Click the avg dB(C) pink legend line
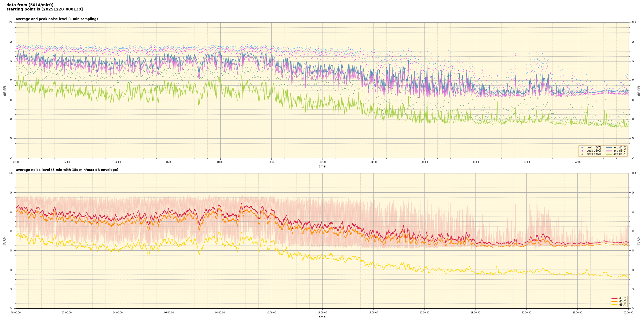Image resolution: width=644 pixels, height=322 pixels. (x=609, y=151)
